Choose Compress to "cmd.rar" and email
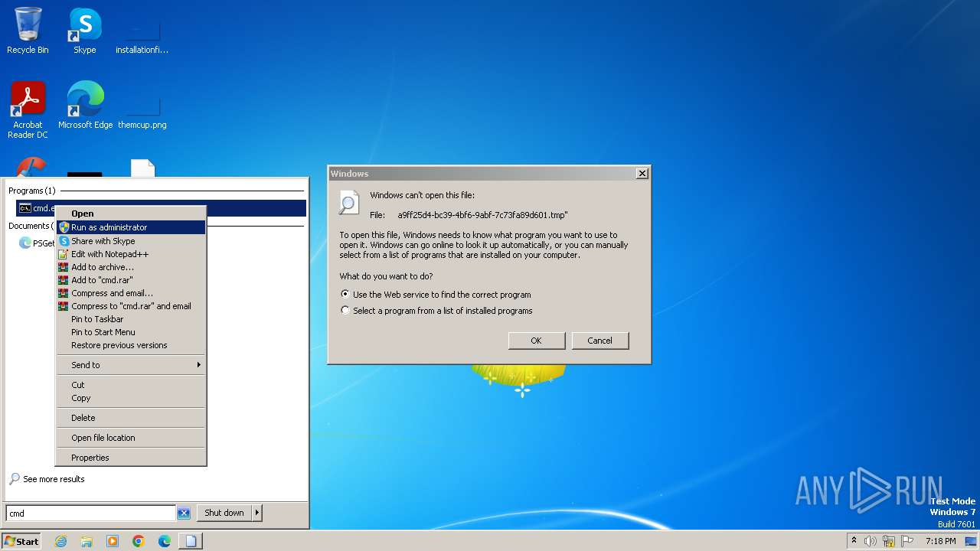 coord(131,306)
